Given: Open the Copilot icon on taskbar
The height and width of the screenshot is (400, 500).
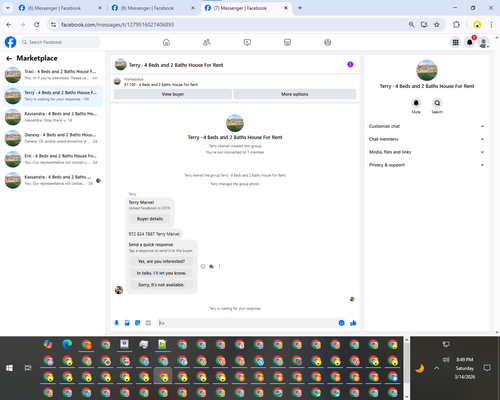Looking at the screenshot, I should [48, 344].
